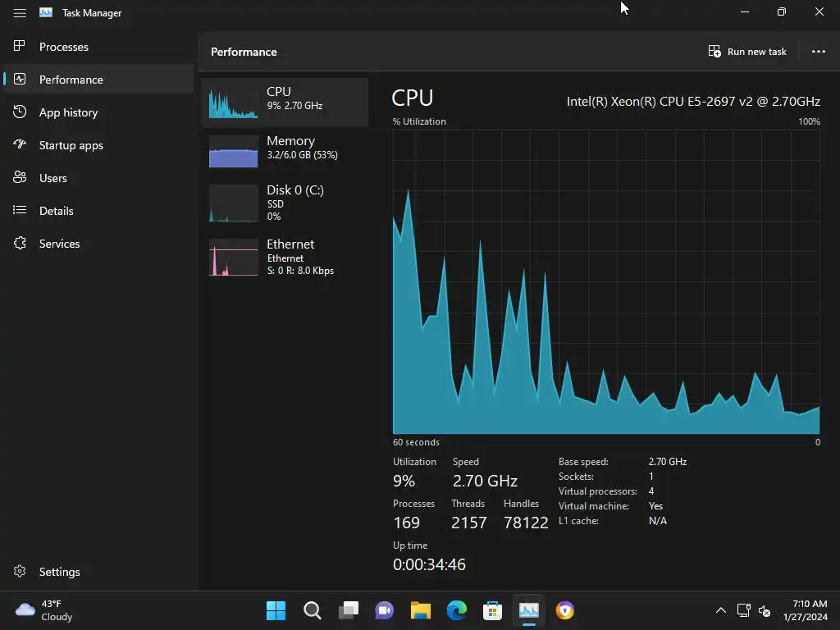Select the Memory resource item
The width and height of the screenshot is (840, 630).
coord(285,151)
